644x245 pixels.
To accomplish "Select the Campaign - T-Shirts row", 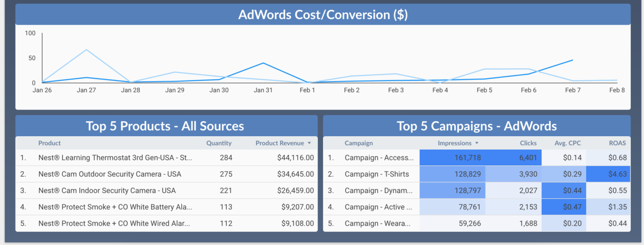I will point(477,174).
